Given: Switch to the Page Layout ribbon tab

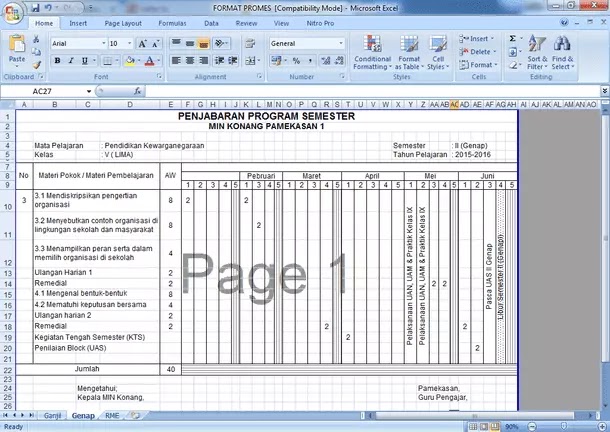Looking at the screenshot, I should click(x=123, y=23).
